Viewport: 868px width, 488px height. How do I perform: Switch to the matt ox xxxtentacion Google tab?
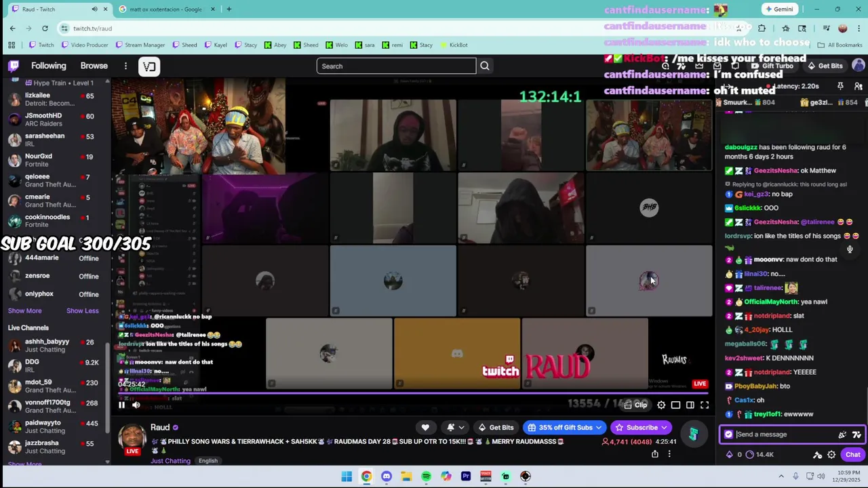pos(166,9)
